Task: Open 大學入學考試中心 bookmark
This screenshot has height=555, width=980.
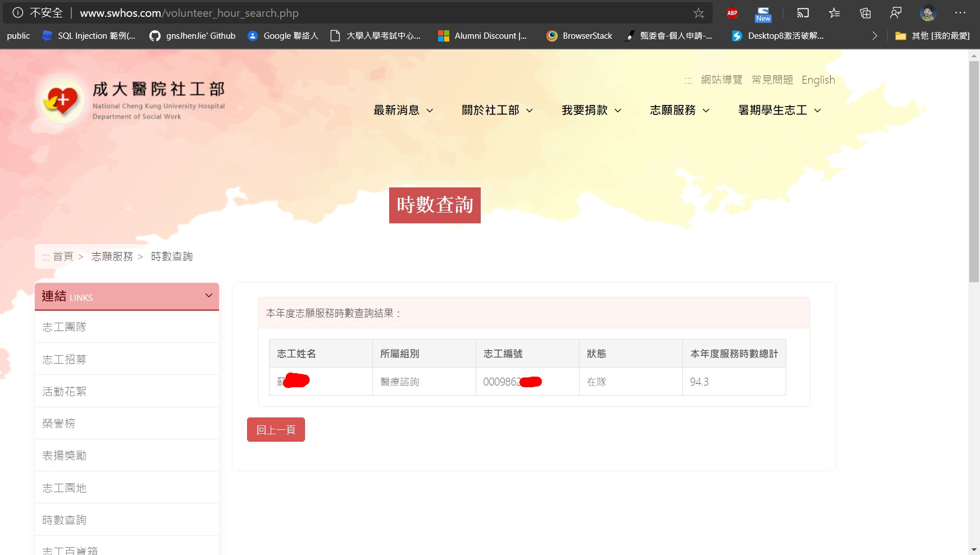Action: [x=376, y=35]
